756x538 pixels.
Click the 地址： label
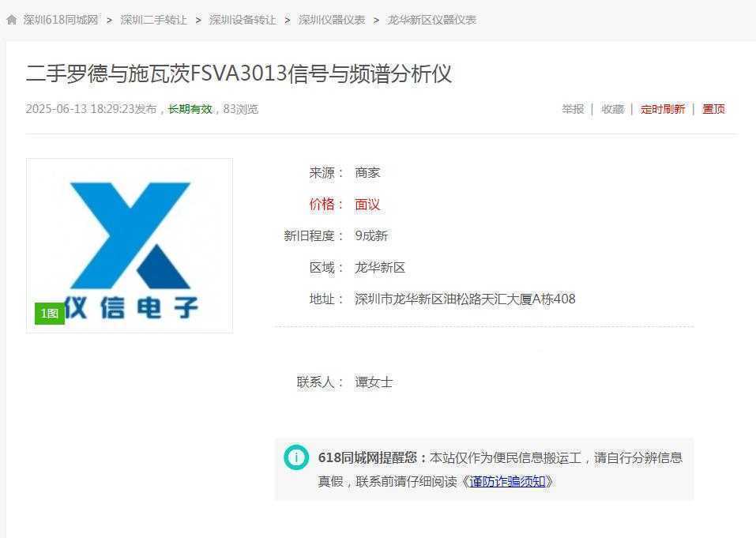click(326, 299)
